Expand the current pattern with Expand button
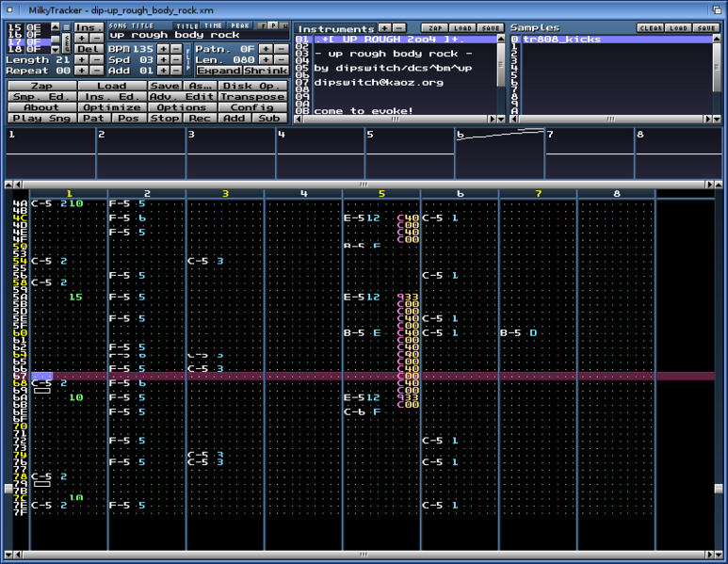728x564 pixels. pos(218,71)
